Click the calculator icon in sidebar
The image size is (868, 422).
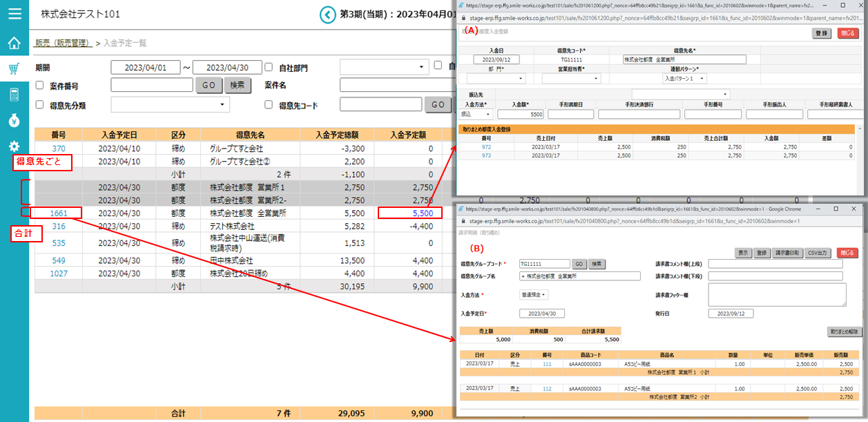pyautogui.click(x=14, y=95)
